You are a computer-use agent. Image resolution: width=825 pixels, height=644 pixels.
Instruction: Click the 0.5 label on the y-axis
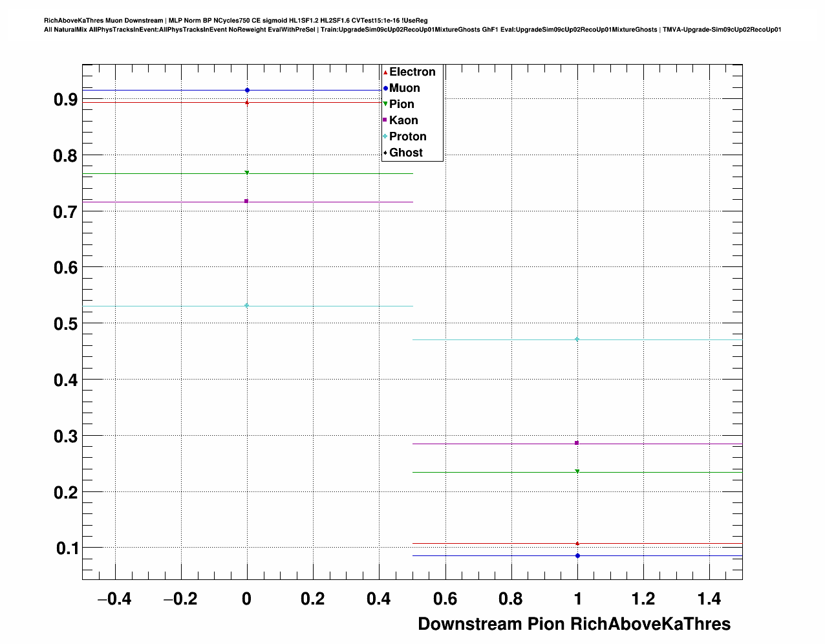coord(65,324)
